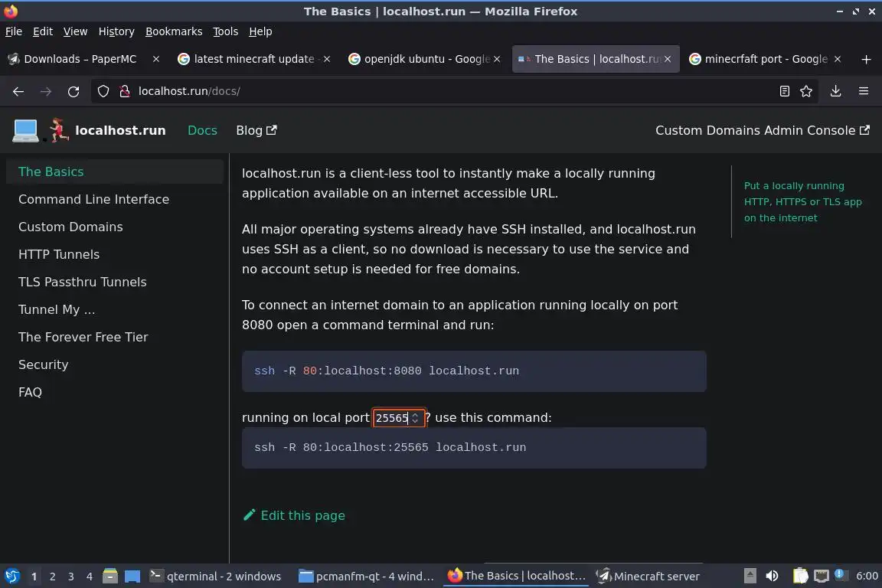
Task: Switch to workspace 4
Action: (x=90, y=577)
